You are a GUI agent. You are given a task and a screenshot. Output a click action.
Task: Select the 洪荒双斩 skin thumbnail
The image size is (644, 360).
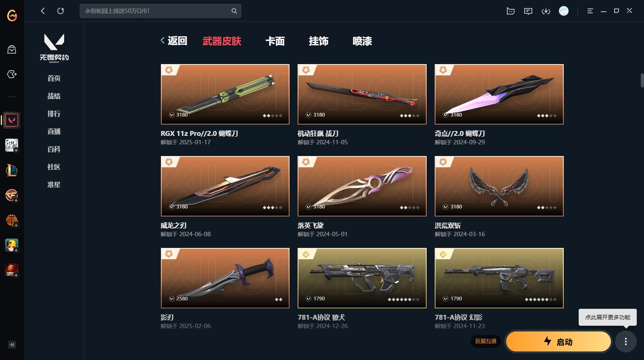click(x=499, y=186)
